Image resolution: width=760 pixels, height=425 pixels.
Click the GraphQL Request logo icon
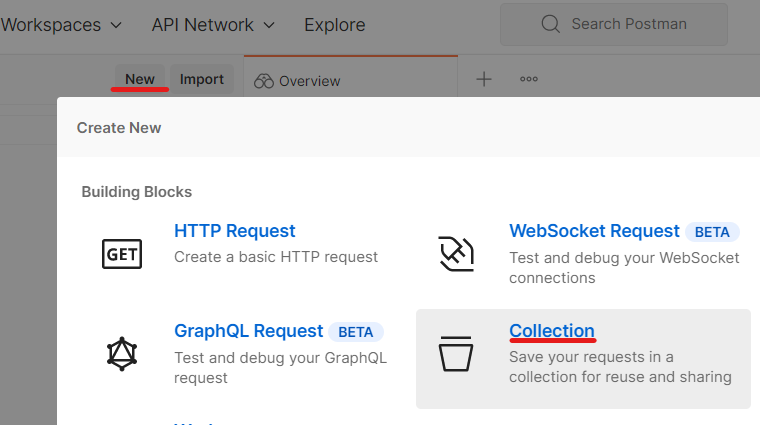122,354
